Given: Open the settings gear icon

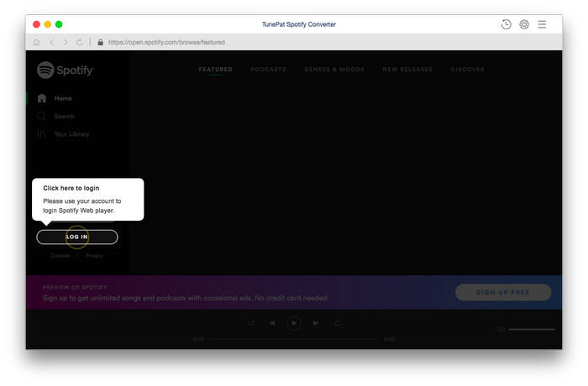Looking at the screenshot, I should tap(524, 24).
